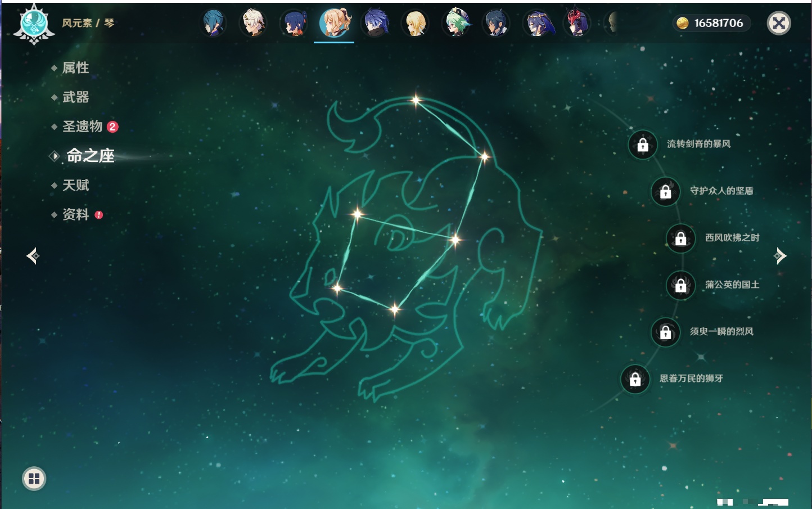Select the blonde short-haired character avatar
812x509 pixels.
pos(416,23)
